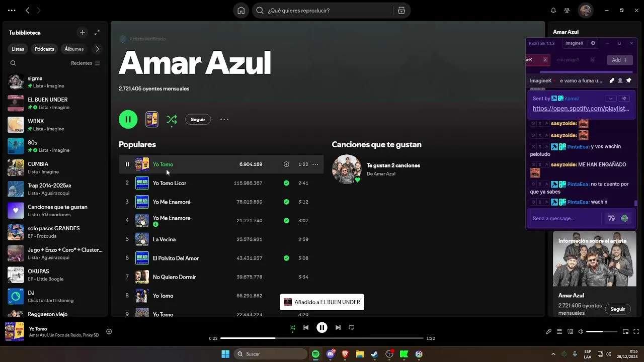644x362 pixels.
Task: Pause the Yo Tomo row in Populares
Action: (x=127, y=164)
